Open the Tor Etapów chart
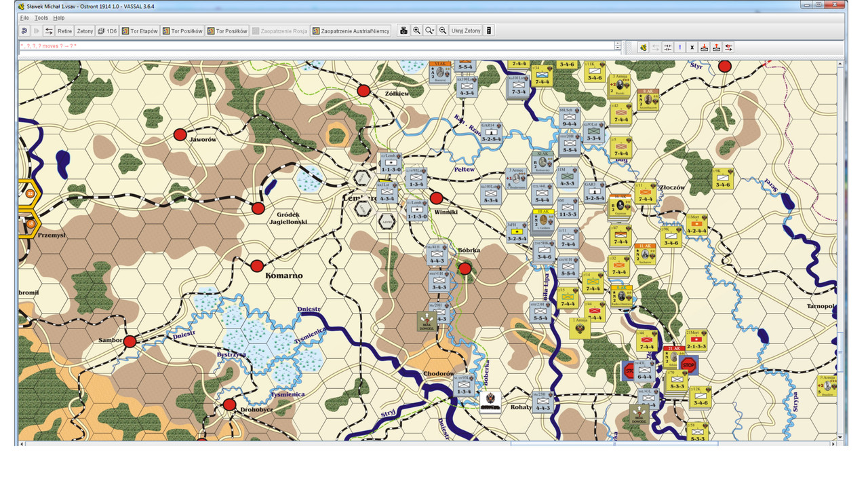The width and height of the screenshot is (868, 490). click(140, 31)
